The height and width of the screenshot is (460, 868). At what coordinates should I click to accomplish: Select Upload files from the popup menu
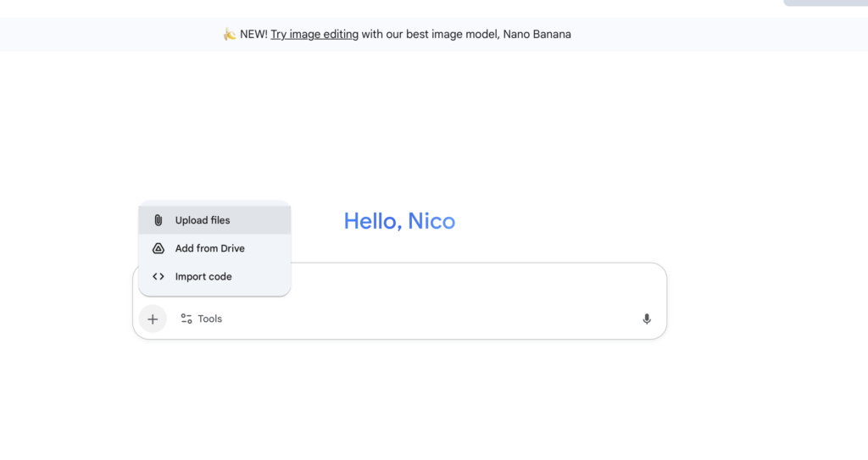click(214, 220)
